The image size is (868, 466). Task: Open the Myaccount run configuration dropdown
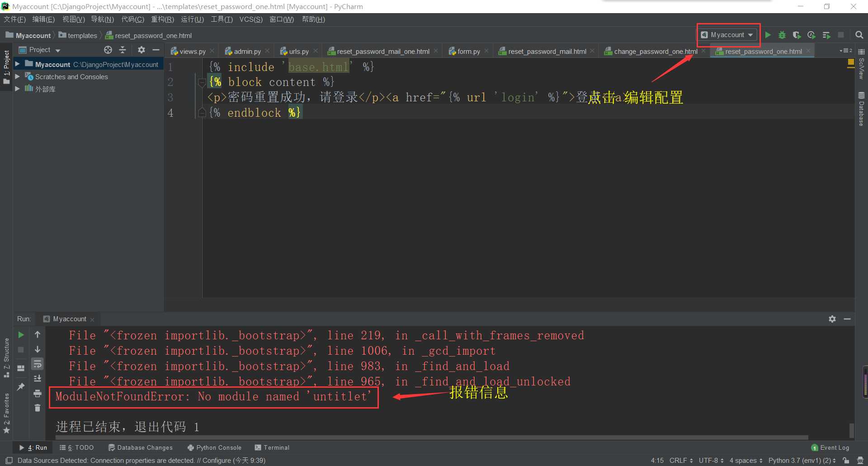point(727,35)
